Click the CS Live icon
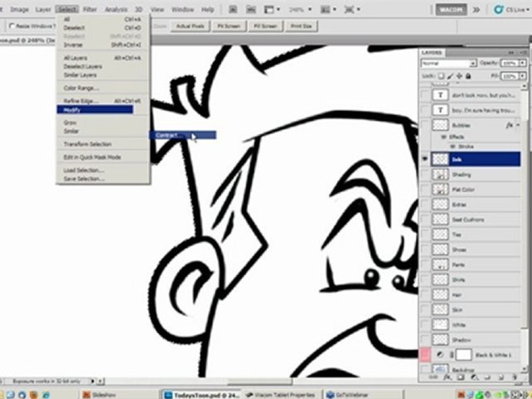Image resolution: width=532 pixels, height=399 pixels. click(498, 9)
